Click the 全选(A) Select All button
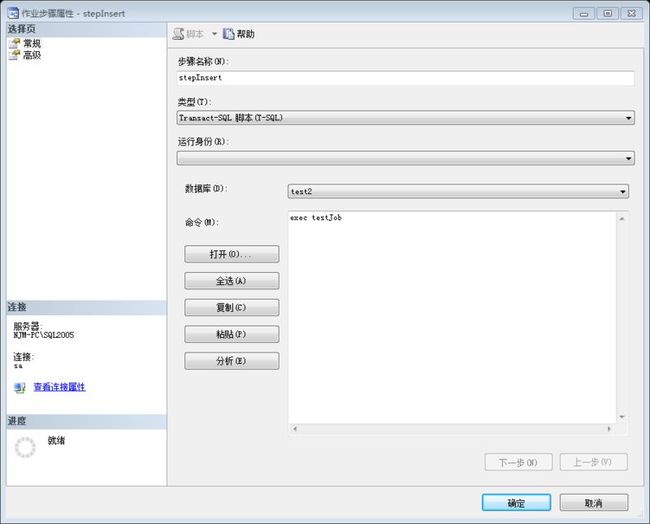Viewport: 650px width, 524px height. click(232, 281)
